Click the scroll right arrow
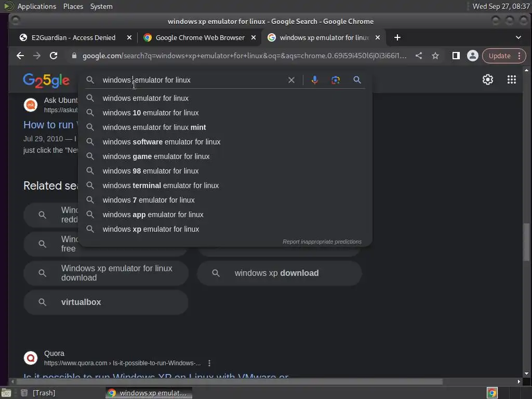 coord(518,382)
